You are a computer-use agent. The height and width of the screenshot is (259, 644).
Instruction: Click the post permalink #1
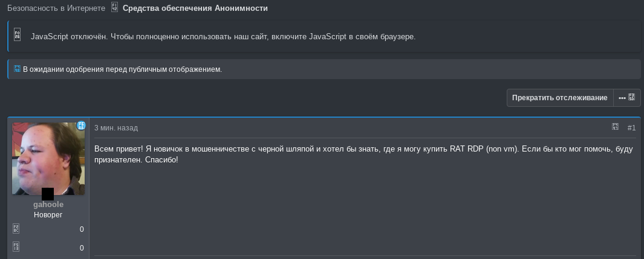pos(631,128)
